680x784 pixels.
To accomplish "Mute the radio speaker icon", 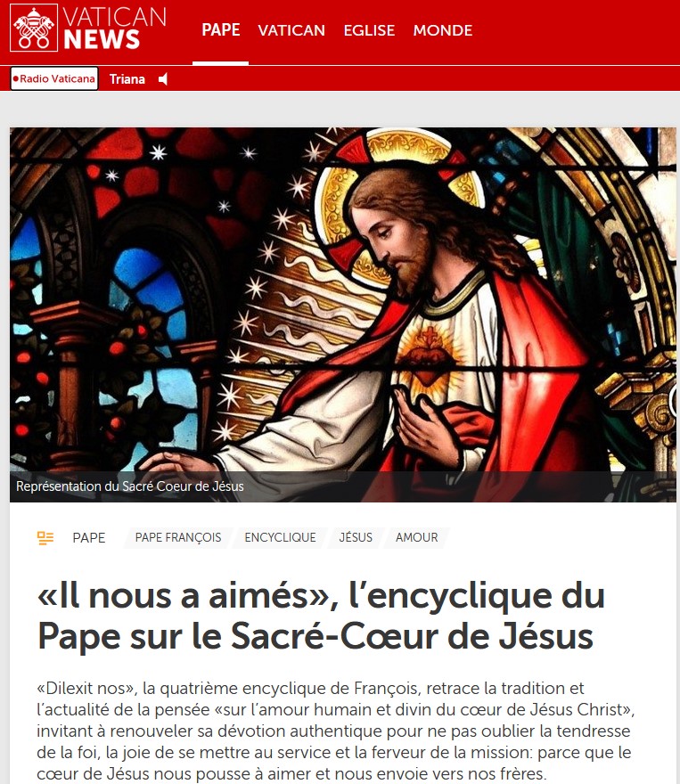I will pyautogui.click(x=163, y=79).
